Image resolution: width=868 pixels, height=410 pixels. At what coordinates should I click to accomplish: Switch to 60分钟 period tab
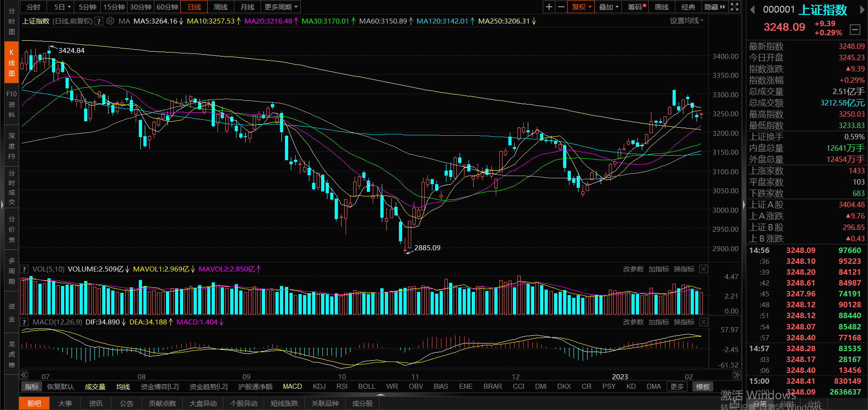click(167, 7)
